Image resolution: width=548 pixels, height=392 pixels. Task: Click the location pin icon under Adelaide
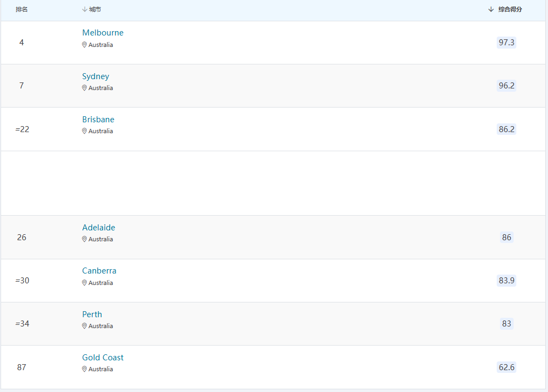click(85, 239)
